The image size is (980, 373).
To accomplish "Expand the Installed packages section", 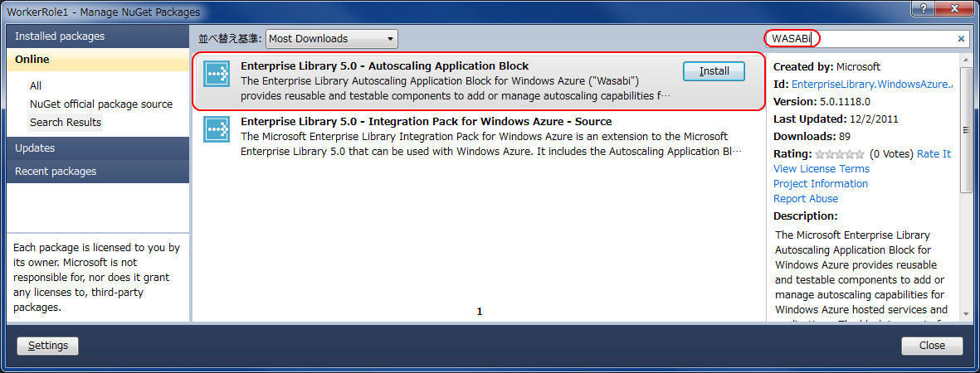I will coord(60,36).
